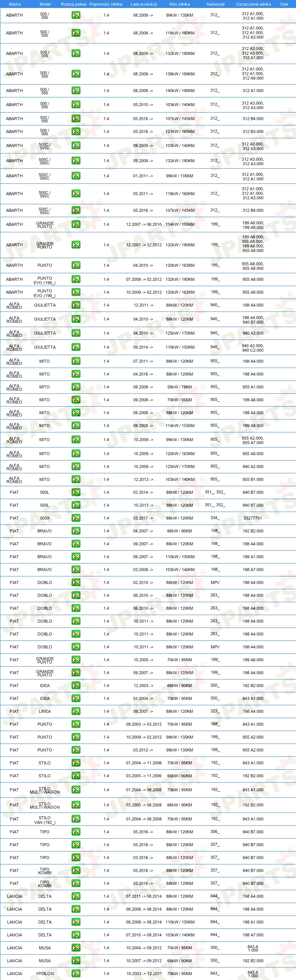Click the Model column header

click(x=45, y=4)
